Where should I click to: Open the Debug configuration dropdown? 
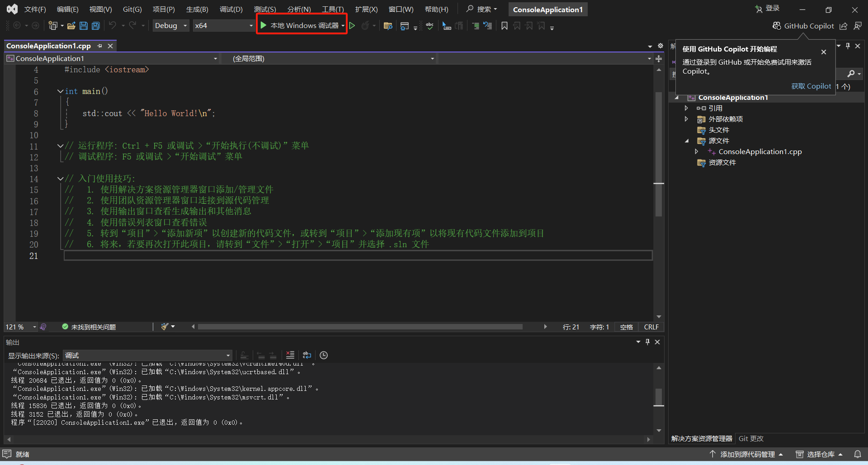[171, 26]
